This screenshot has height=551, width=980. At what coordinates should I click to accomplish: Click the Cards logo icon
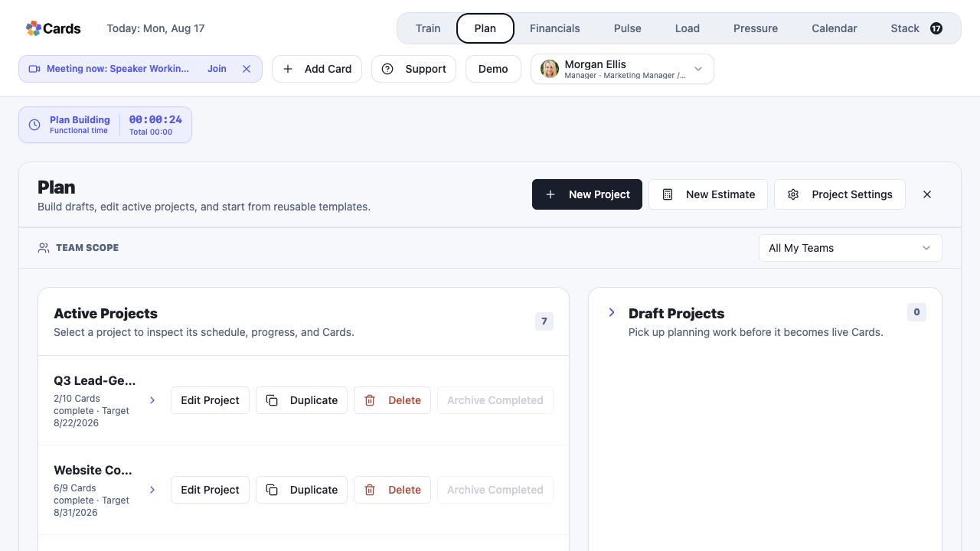point(34,28)
